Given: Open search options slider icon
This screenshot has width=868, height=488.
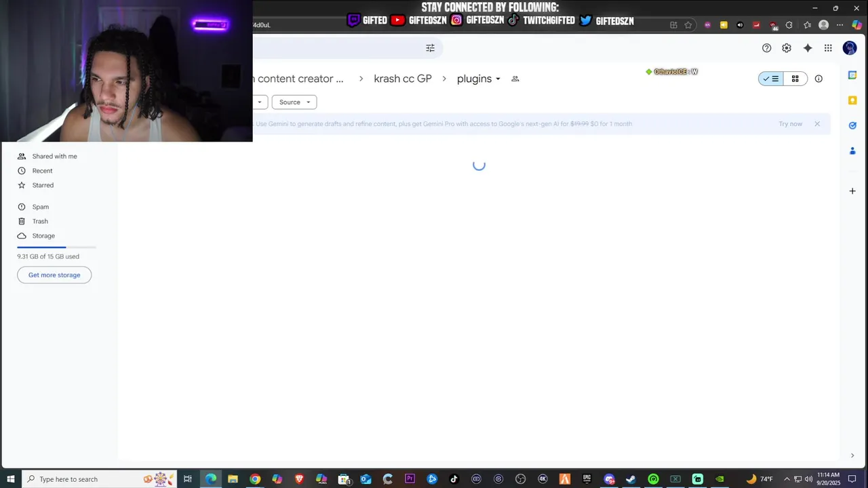Looking at the screenshot, I should 430,48.
